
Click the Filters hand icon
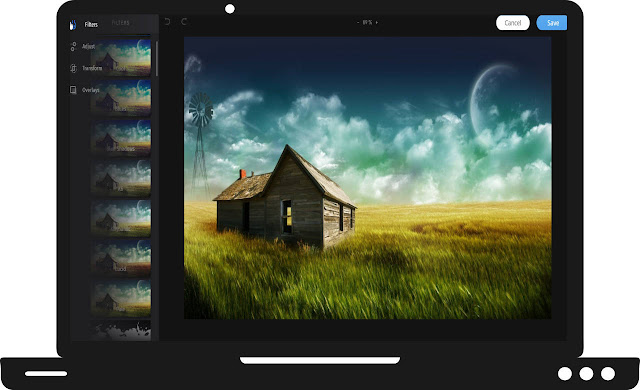coord(73,25)
